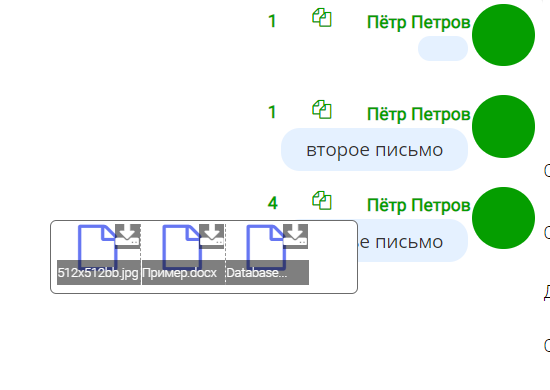Click the count 1 on the second message

272,112
